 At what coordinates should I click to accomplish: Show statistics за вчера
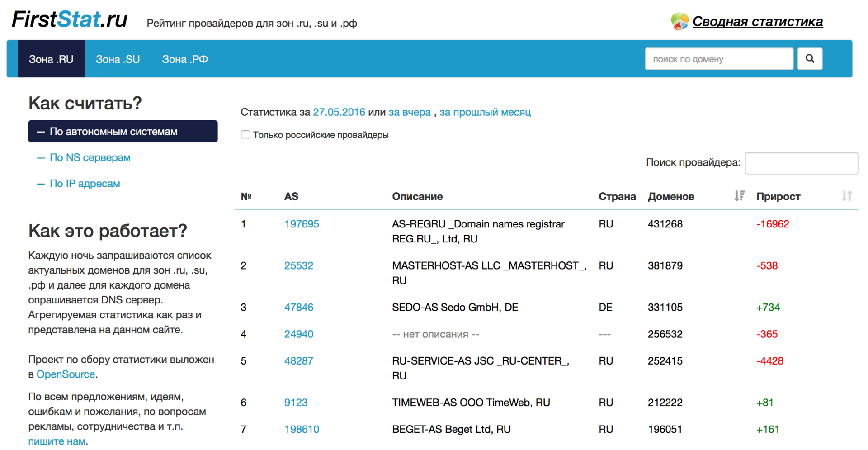point(410,112)
